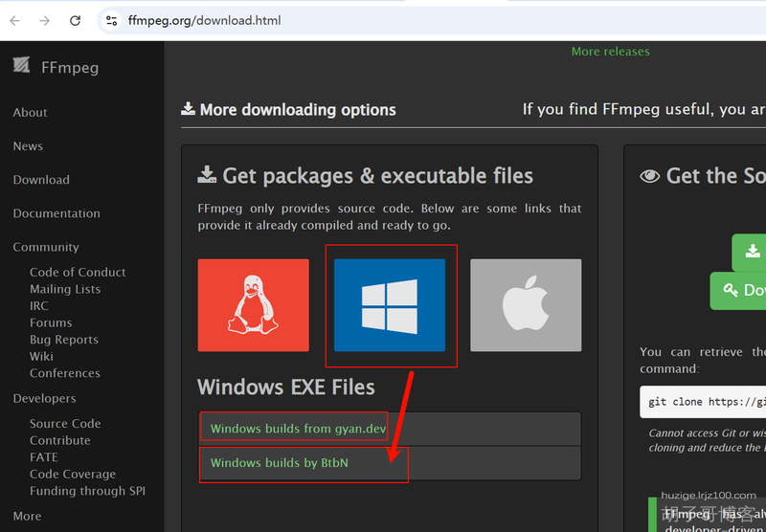The width and height of the screenshot is (766, 532).
Task: Click the git clone command box
Action: pos(703,402)
